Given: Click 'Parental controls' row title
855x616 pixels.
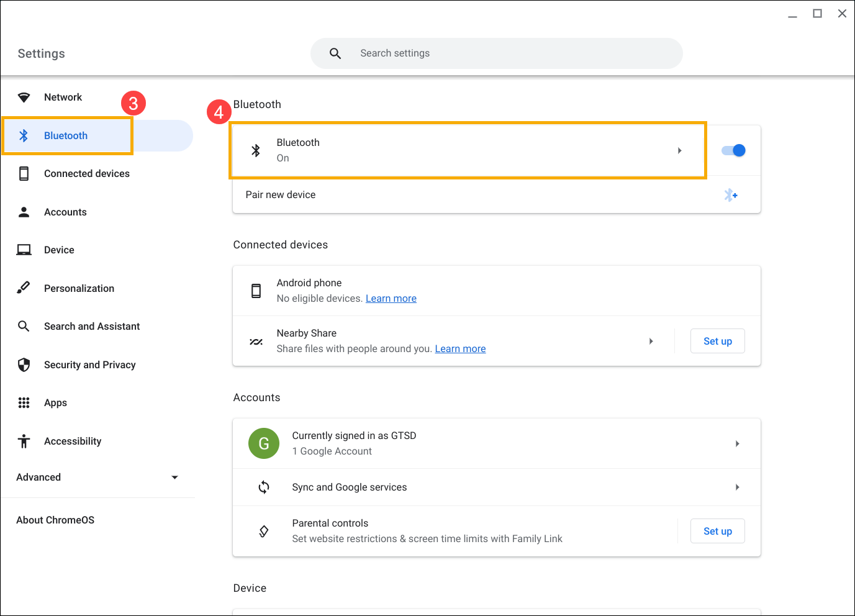Looking at the screenshot, I should click(x=330, y=523).
